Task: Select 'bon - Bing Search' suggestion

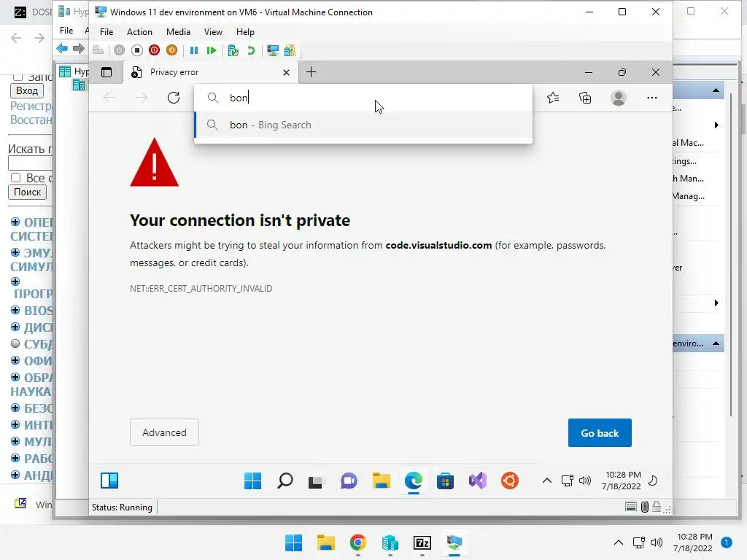Action: (x=363, y=125)
